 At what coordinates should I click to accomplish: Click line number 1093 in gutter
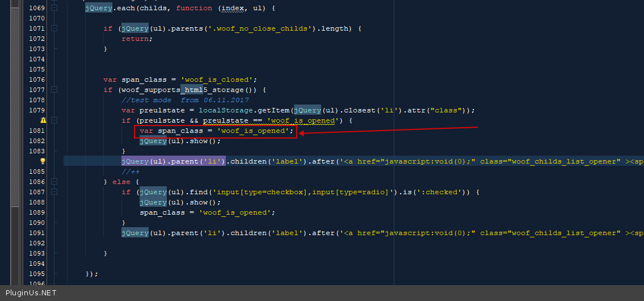click(36, 253)
